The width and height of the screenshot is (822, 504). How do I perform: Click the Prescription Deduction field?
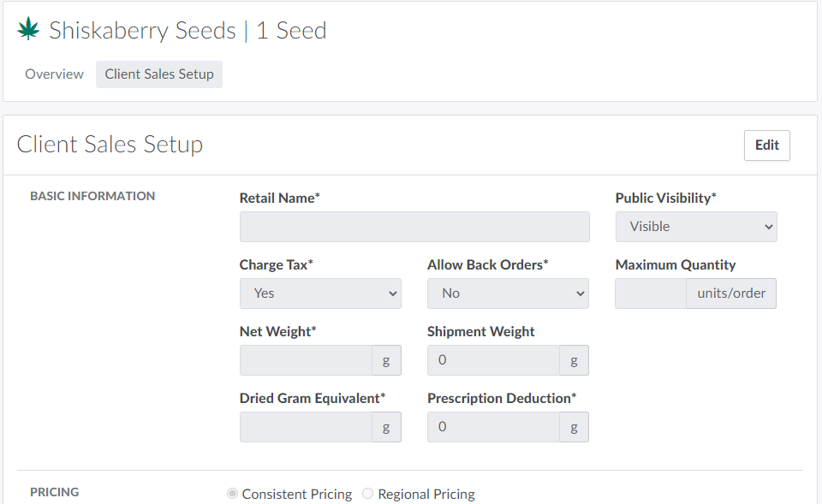493,427
